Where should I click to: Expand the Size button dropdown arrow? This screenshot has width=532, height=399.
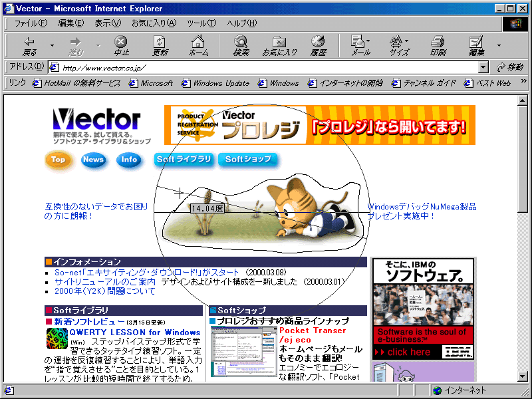point(407,41)
